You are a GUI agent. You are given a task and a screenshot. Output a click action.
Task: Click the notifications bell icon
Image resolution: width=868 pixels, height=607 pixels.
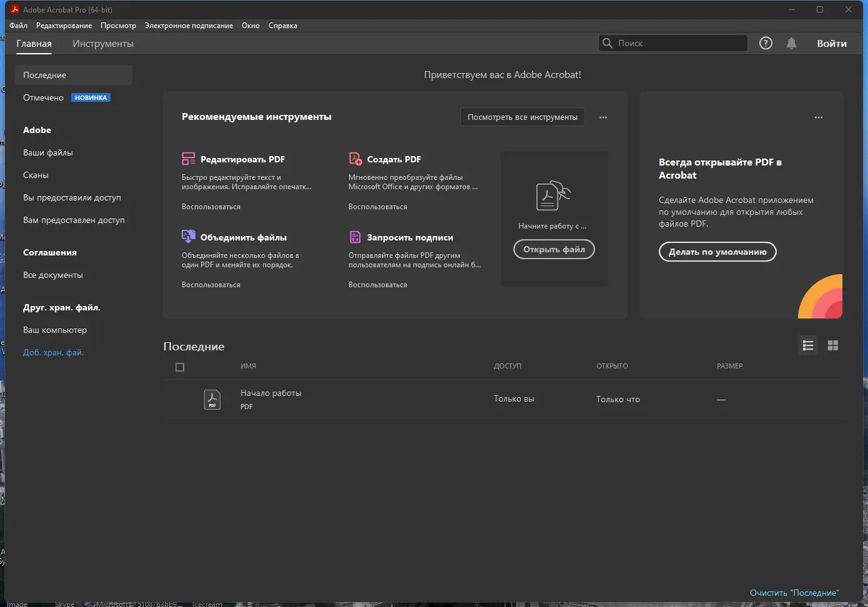click(x=791, y=43)
